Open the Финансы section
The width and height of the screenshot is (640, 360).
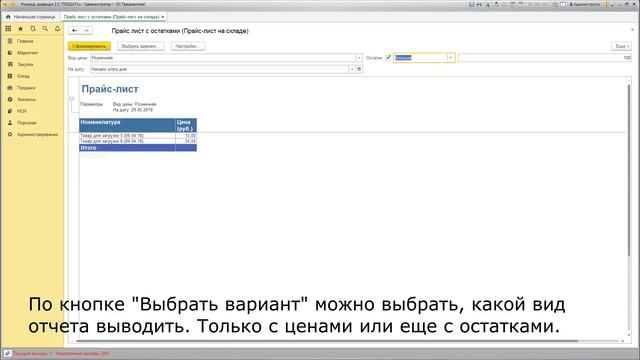click(27, 99)
